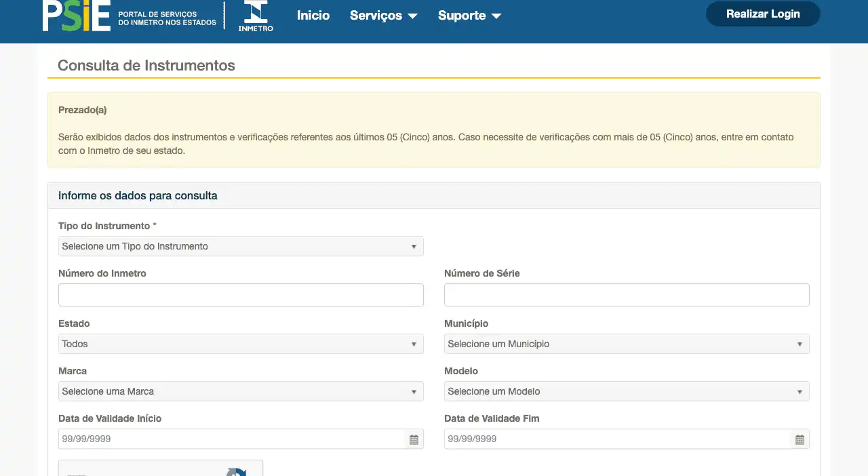Click the caret arrow beside Suporte
This screenshot has height=476, width=868.
click(x=496, y=16)
